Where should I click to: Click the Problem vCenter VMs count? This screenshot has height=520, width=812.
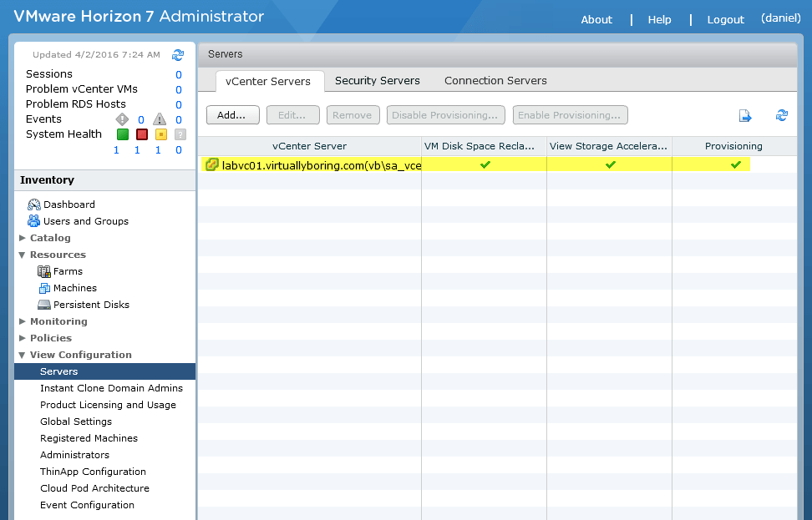[x=179, y=89]
